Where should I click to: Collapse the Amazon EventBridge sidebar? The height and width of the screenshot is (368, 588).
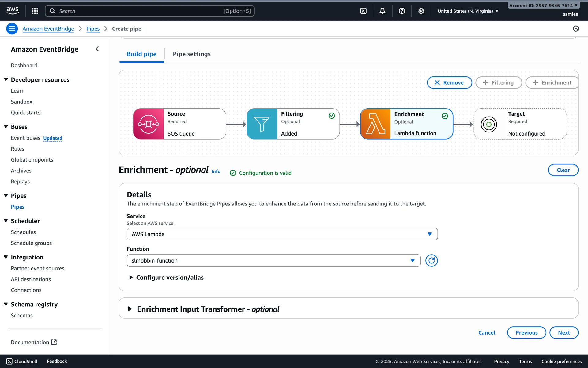pyautogui.click(x=97, y=49)
